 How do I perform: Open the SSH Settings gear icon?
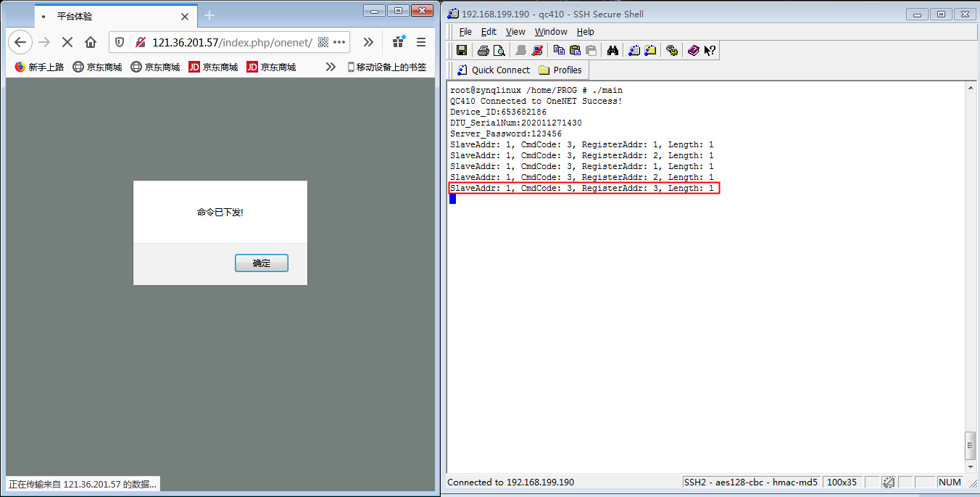(x=672, y=50)
